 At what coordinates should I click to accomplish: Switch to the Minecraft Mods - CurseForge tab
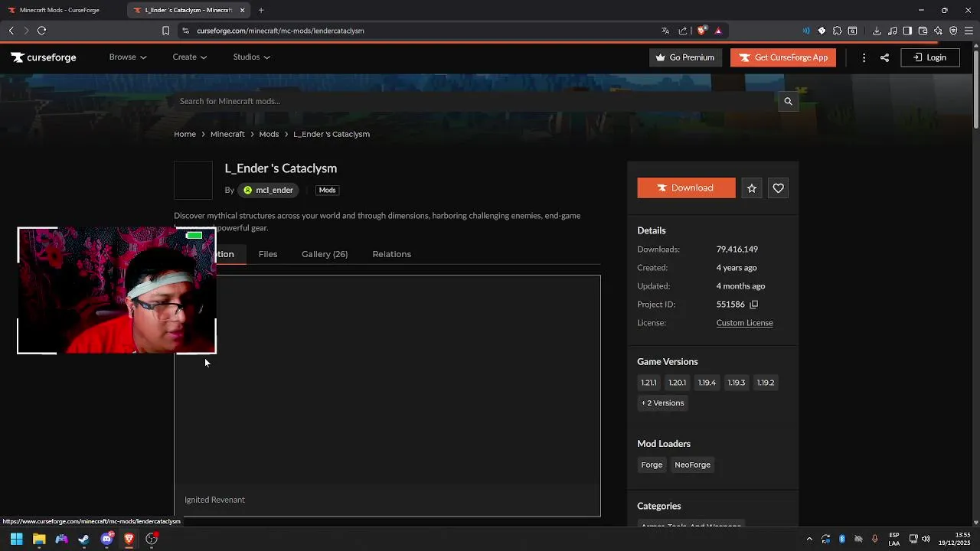tap(61, 10)
